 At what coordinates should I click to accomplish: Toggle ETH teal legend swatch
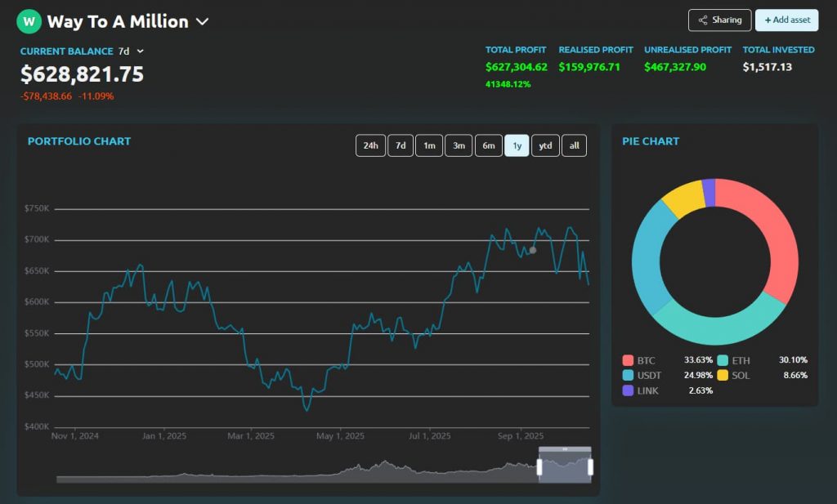point(723,360)
